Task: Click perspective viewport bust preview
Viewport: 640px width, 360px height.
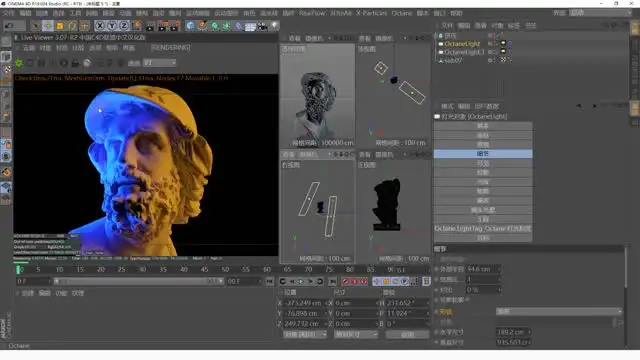Action: coord(317,96)
